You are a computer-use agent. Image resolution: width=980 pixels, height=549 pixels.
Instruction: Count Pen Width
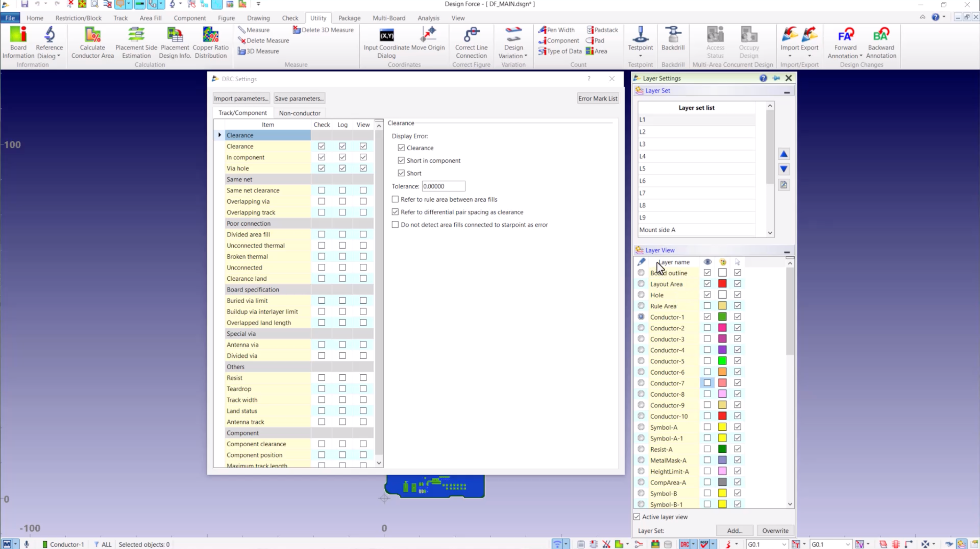[x=556, y=30]
